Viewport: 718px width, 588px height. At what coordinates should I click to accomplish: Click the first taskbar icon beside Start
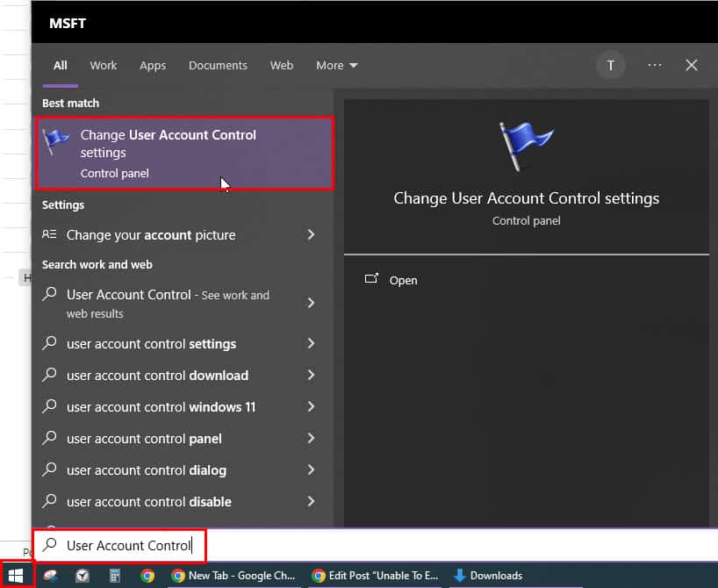point(50,576)
